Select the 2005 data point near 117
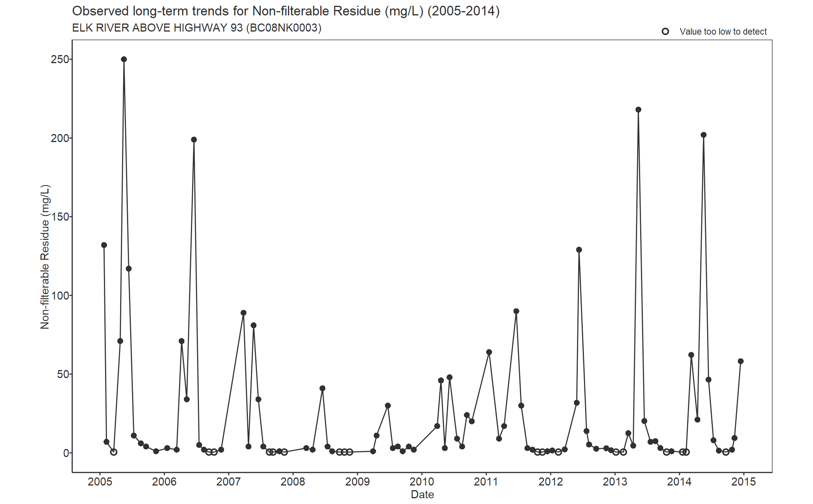Screen dimensions: 813x504 coord(129,269)
